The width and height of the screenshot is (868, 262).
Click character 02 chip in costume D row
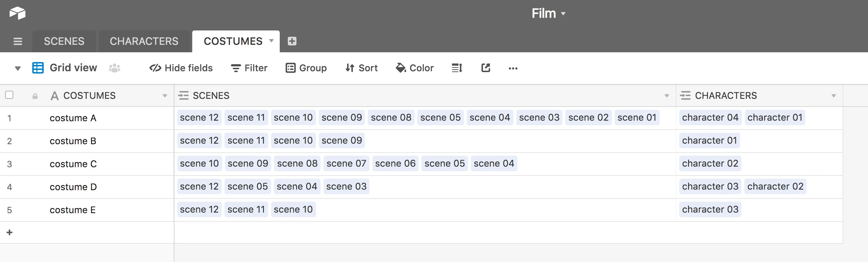tap(775, 186)
